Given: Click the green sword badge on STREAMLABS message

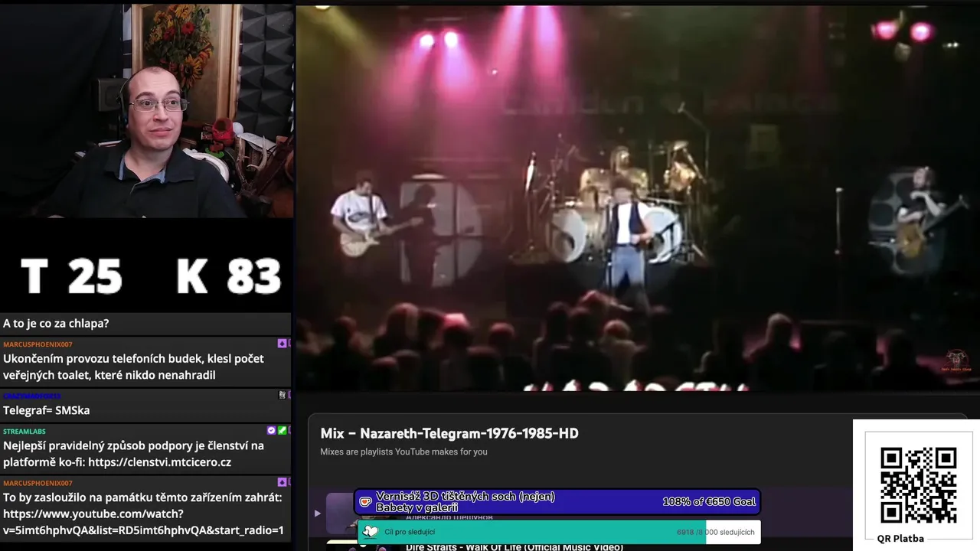Looking at the screenshot, I should [282, 431].
